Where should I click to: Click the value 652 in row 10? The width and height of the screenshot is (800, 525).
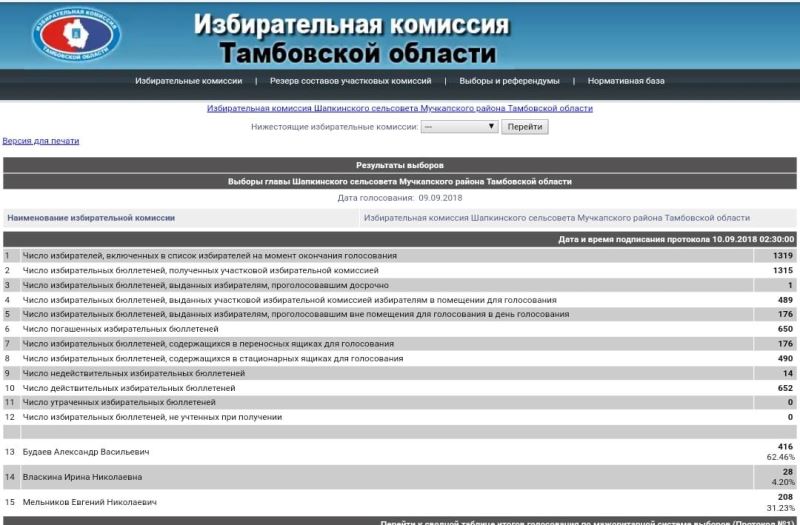pyautogui.click(x=785, y=388)
